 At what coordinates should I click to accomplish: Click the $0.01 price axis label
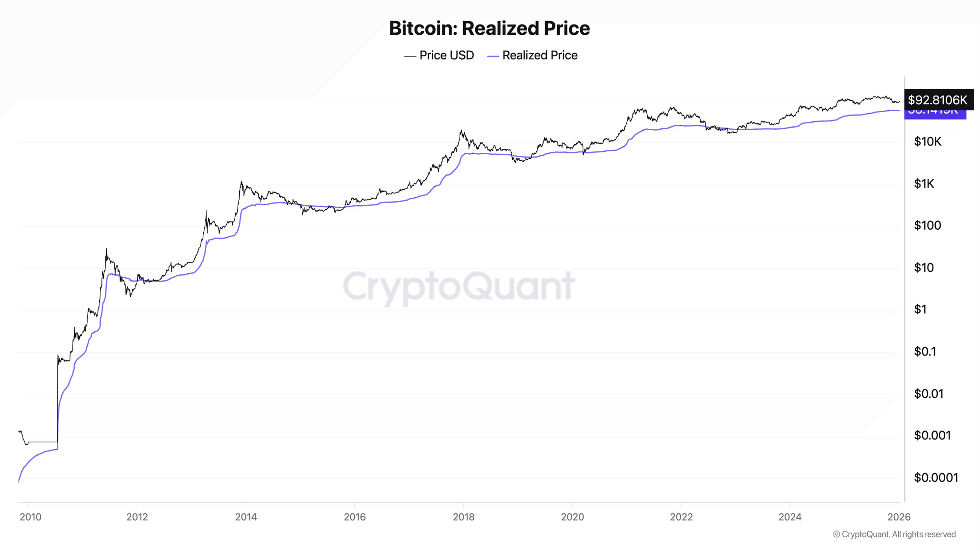[929, 394]
